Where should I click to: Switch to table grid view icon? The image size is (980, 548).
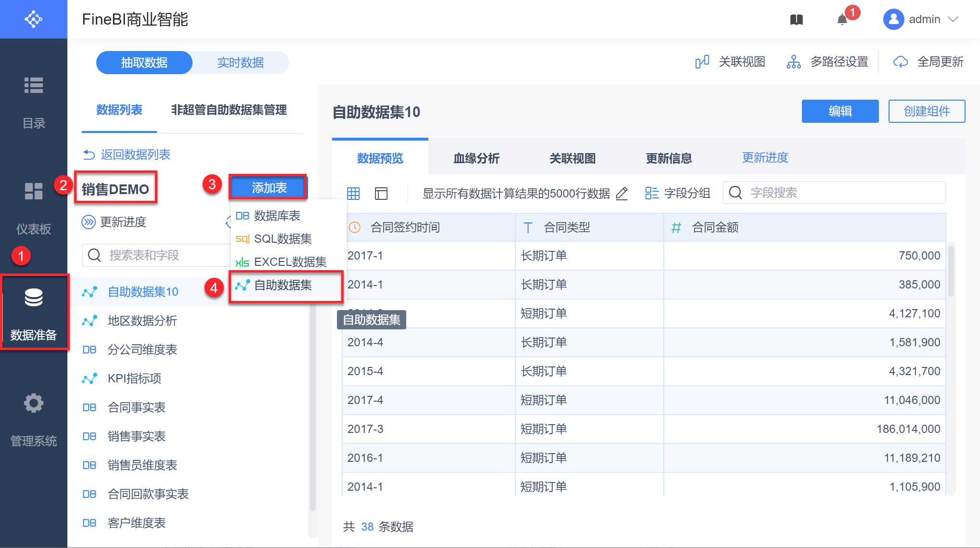pyautogui.click(x=353, y=194)
